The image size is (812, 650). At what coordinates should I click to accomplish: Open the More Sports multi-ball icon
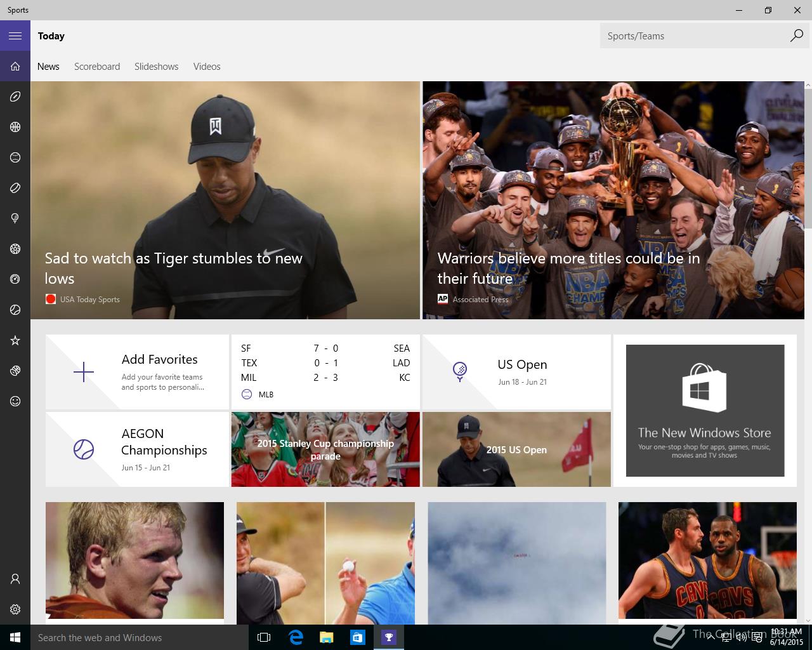tap(15, 371)
